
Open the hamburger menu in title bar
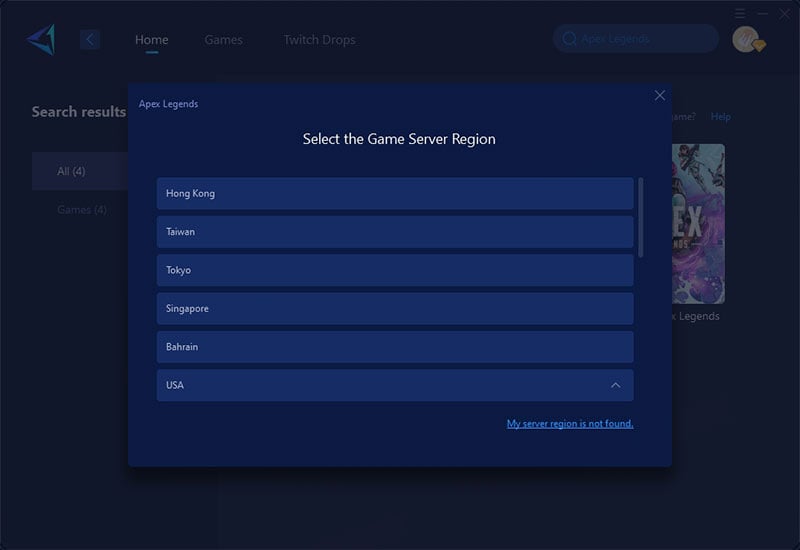click(740, 14)
